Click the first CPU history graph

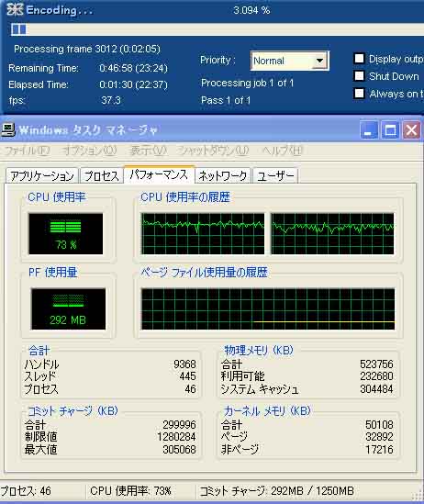click(x=203, y=234)
